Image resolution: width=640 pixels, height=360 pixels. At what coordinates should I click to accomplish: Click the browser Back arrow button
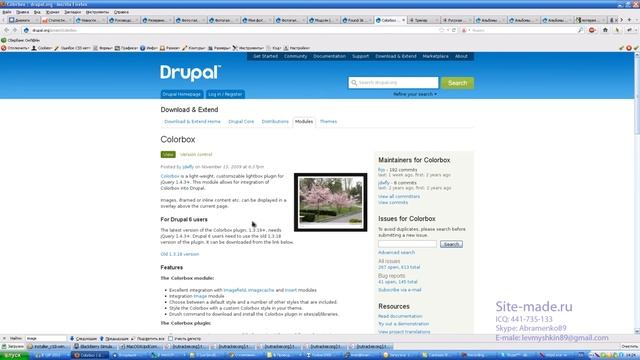point(6,30)
